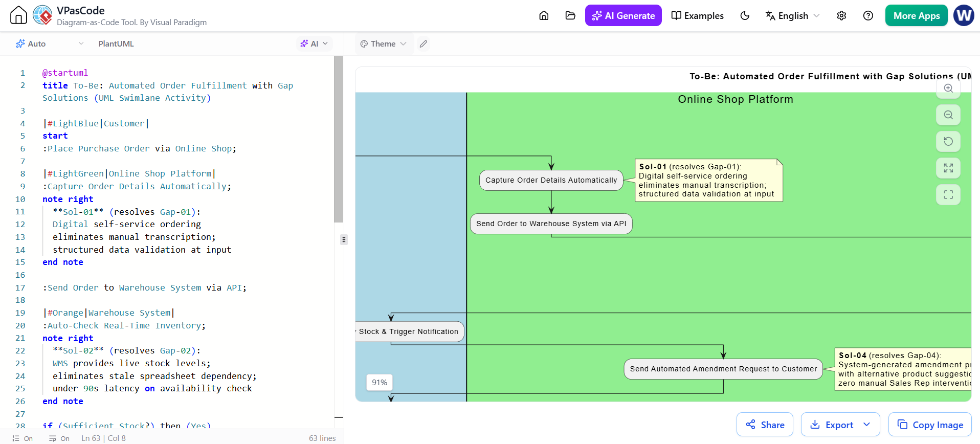The width and height of the screenshot is (980, 444).
Task: Click the @startuml code line
Action: coord(65,73)
